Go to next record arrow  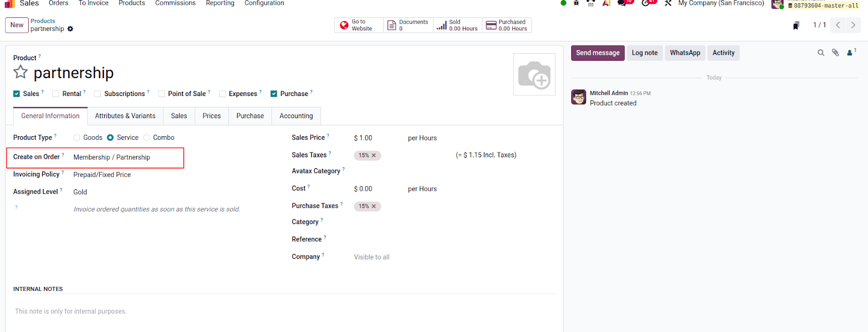pyautogui.click(x=853, y=25)
